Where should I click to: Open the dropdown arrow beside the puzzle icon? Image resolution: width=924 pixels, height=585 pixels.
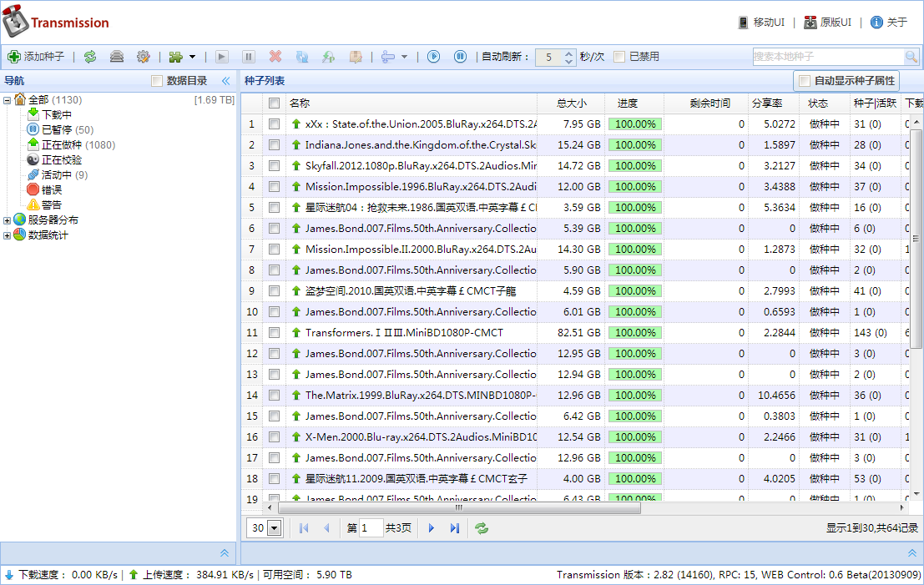click(x=192, y=57)
